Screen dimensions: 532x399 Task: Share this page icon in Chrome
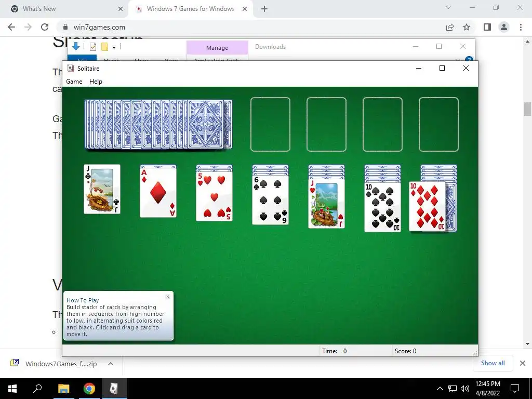point(450,27)
